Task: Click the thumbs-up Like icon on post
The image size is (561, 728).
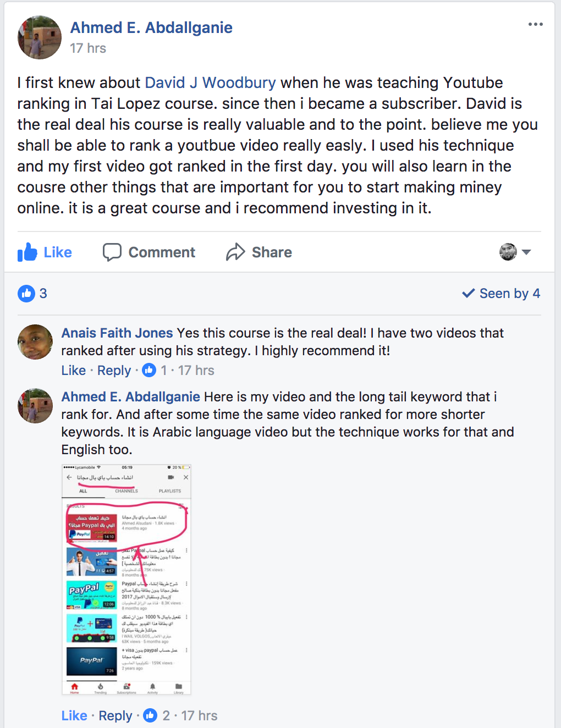Action: (27, 252)
